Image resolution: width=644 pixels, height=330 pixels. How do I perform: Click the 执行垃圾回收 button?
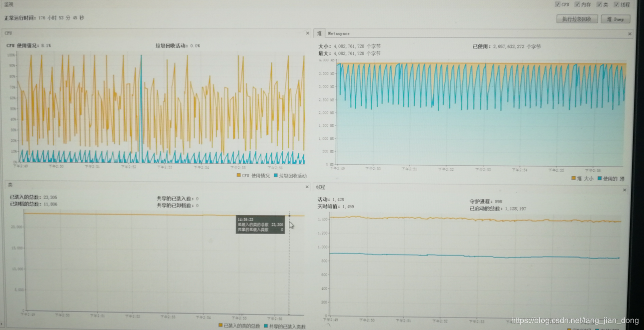(x=577, y=19)
